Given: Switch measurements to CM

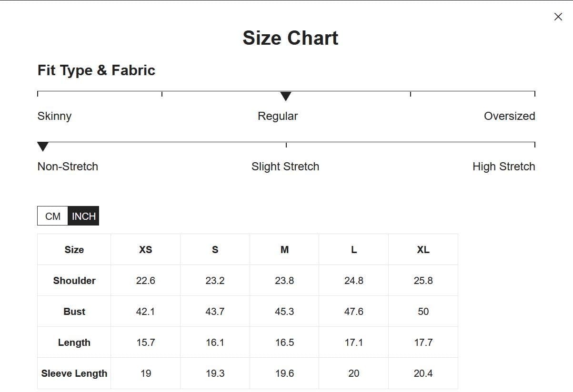Looking at the screenshot, I should point(53,216).
